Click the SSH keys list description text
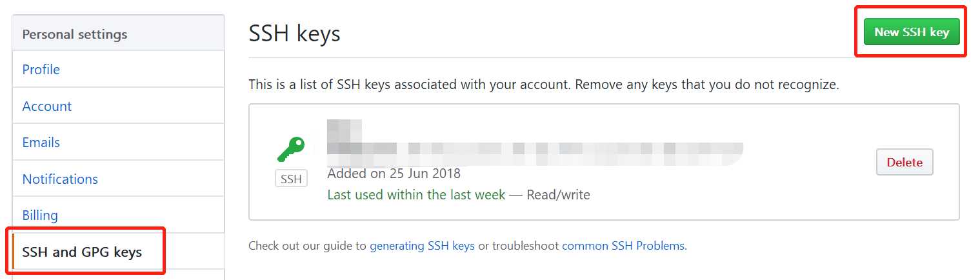 [x=543, y=85]
